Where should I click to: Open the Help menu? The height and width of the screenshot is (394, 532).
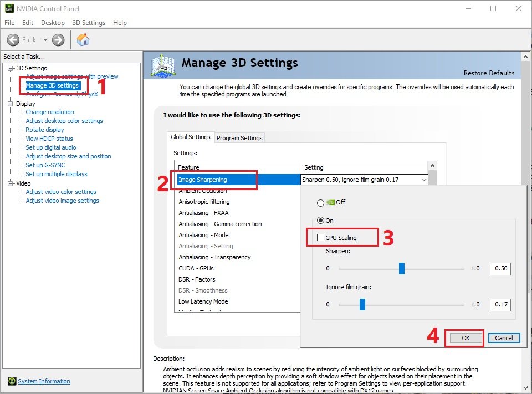120,23
